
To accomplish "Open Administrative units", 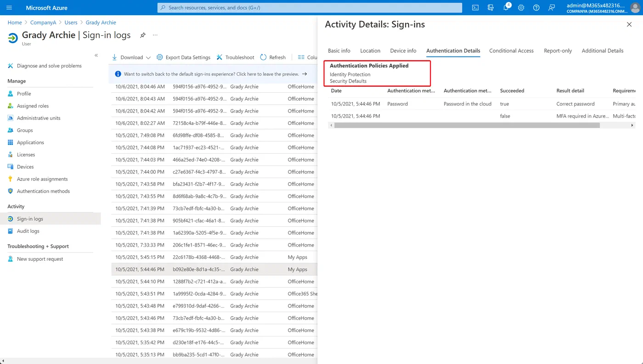I will point(39,118).
